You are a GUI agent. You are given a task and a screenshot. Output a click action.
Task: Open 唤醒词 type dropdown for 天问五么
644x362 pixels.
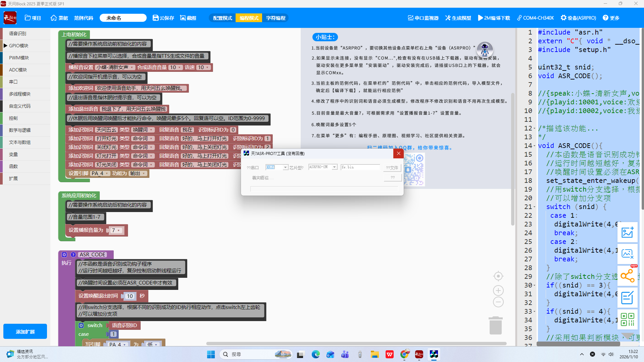(143, 130)
